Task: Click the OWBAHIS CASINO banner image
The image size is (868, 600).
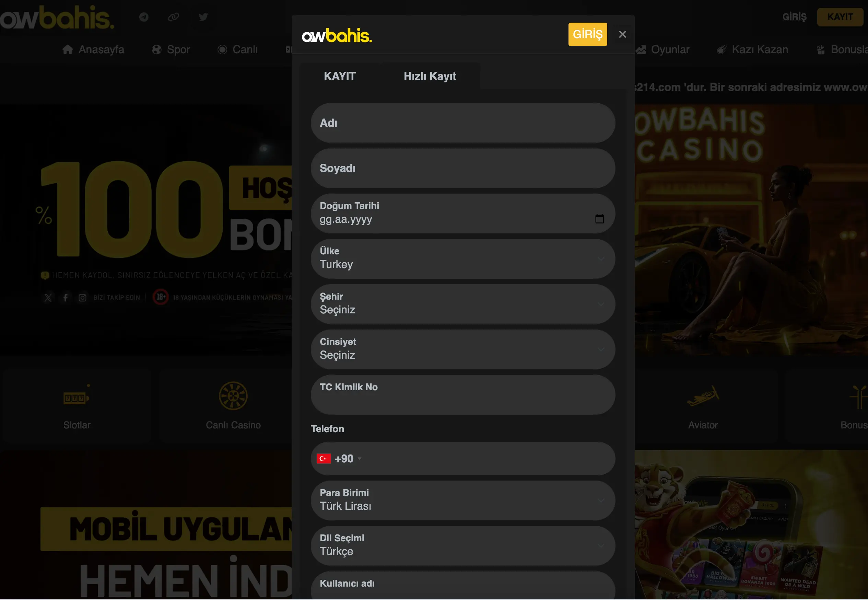Action: point(751,229)
